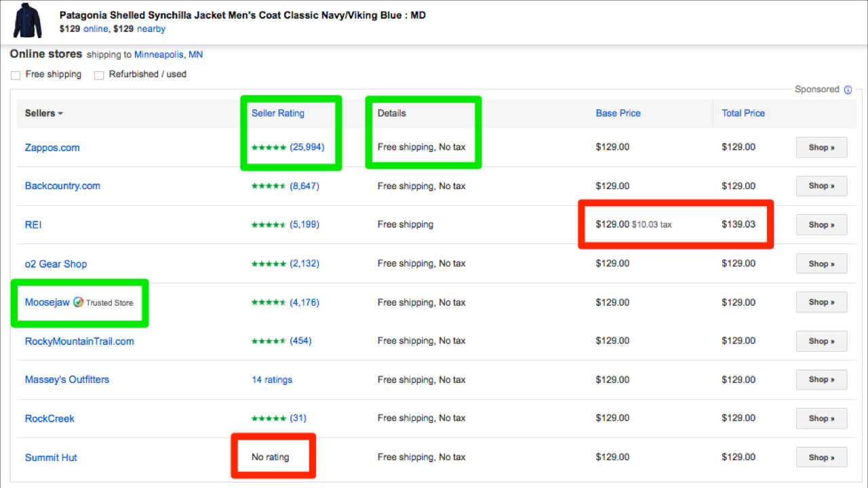Click Shop button for REI
This screenshot has width=868, height=488.
pyautogui.click(x=821, y=224)
